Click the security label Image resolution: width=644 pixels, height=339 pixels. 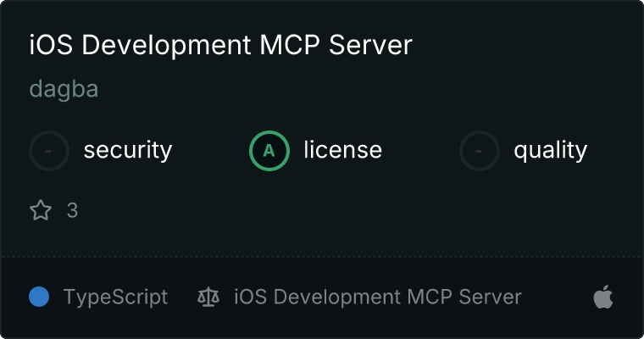point(127,151)
